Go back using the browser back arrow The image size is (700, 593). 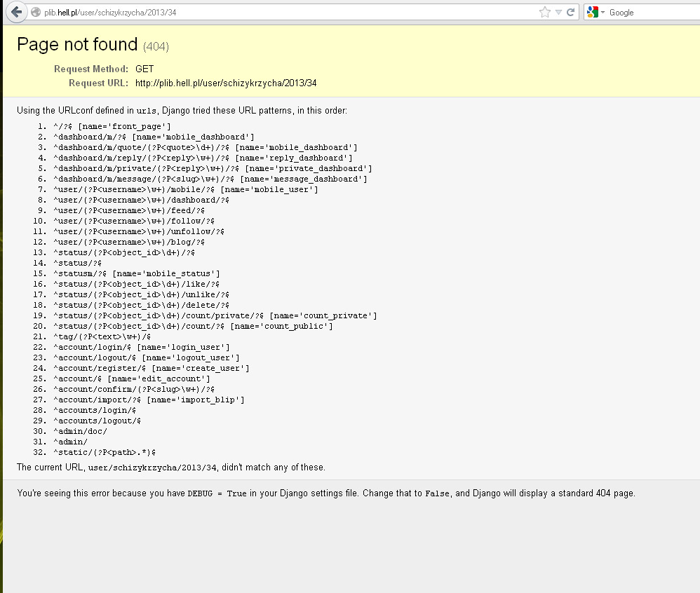(x=16, y=12)
